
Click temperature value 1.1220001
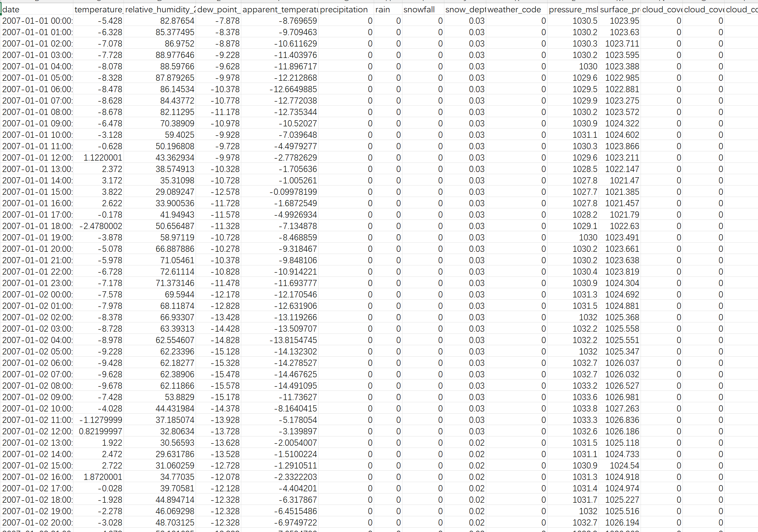[102, 158]
